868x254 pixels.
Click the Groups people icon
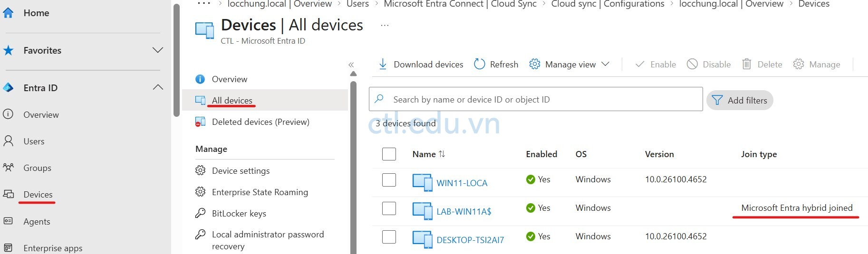click(x=8, y=168)
